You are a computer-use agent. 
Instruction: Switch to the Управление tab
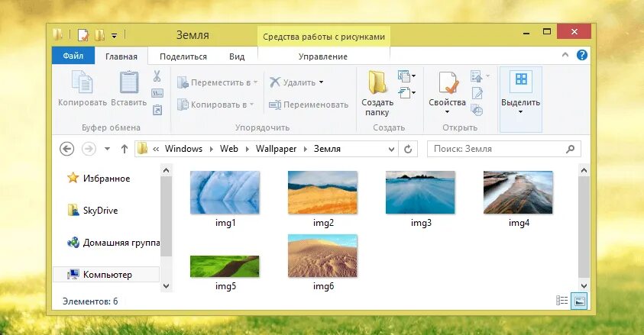323,56
